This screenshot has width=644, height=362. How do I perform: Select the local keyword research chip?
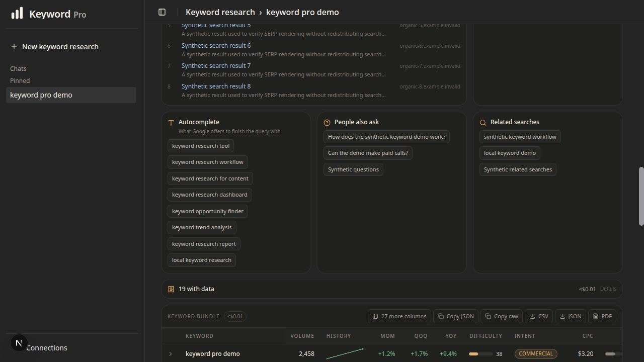click(202, 260)
